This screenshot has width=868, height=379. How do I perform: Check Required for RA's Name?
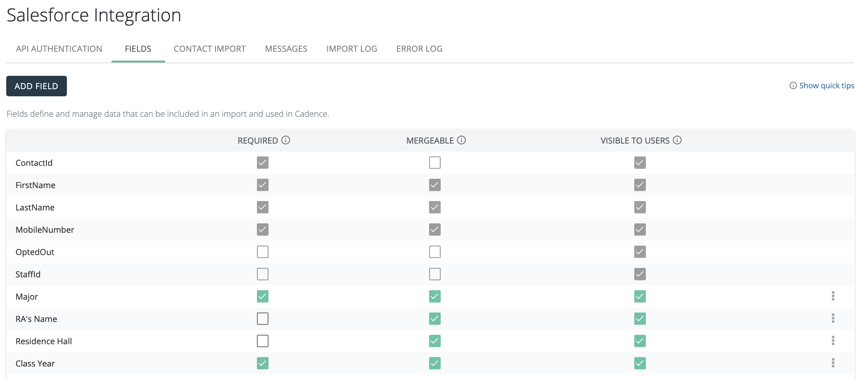tap(263, 319)
